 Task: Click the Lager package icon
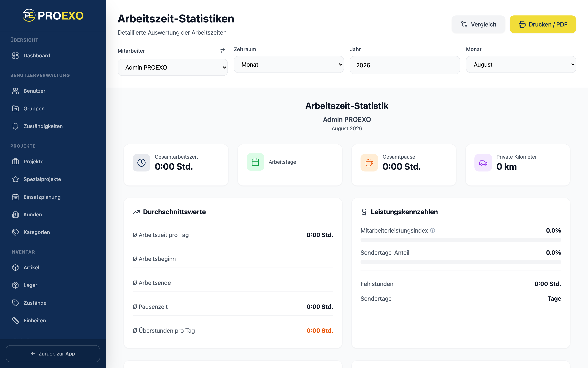[15, 285]
